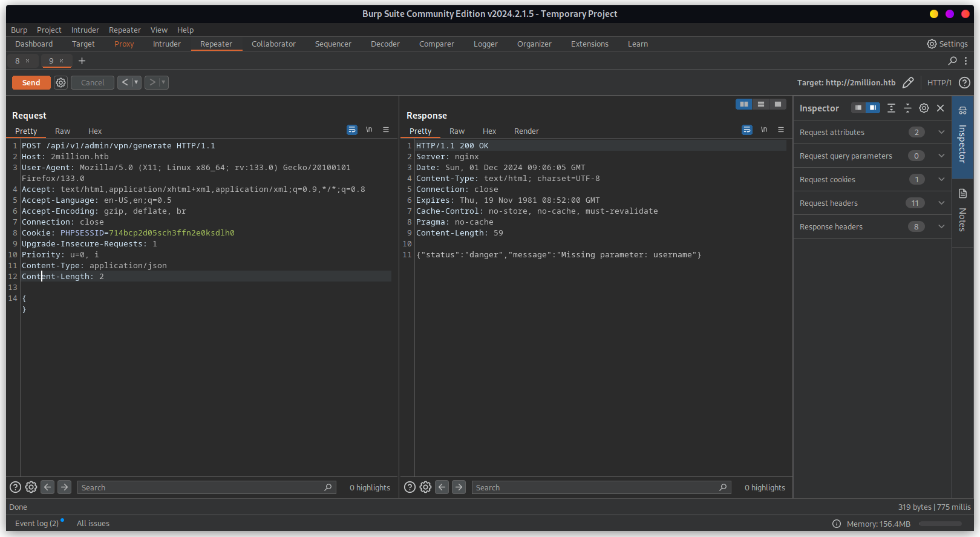Expand all Inspector sections icon
This screenshot has width=980, height=537.
tap(891, 108)
